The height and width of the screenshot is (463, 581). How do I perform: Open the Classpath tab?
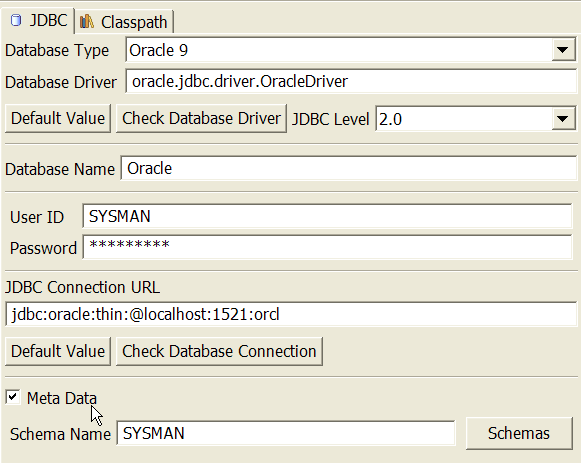pos(124,22)
